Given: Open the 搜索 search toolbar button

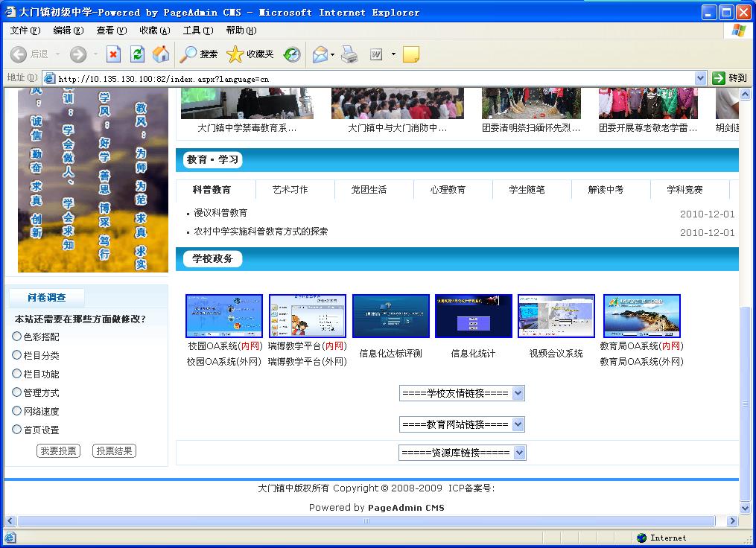Looking at the screenshot, I should pyautogui.click(x=199, y=54).
